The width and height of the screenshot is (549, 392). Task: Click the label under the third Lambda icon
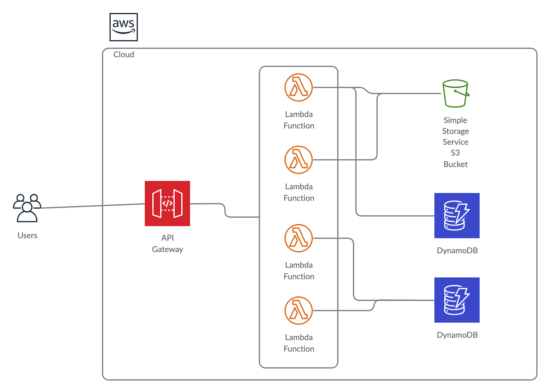click(x=299, y=271)
